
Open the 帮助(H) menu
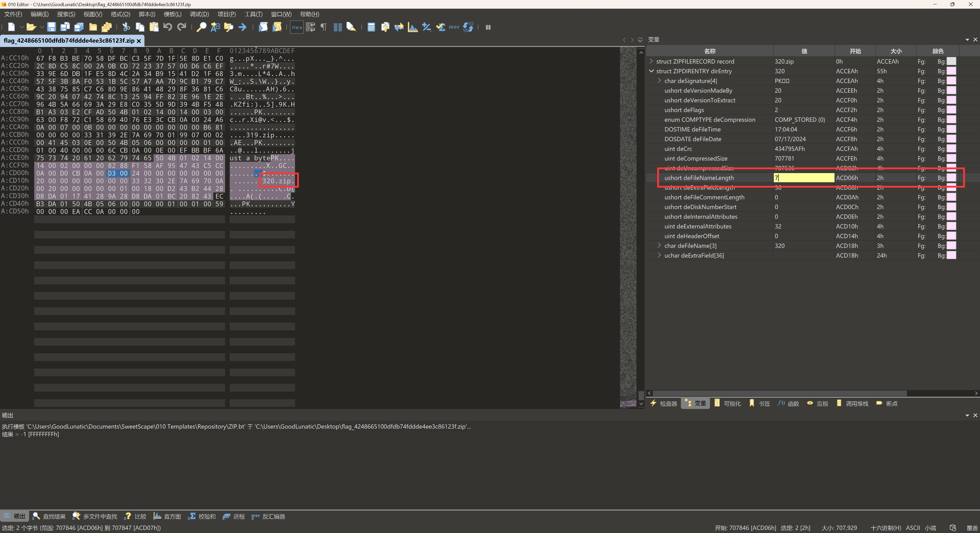click(310, 14)
